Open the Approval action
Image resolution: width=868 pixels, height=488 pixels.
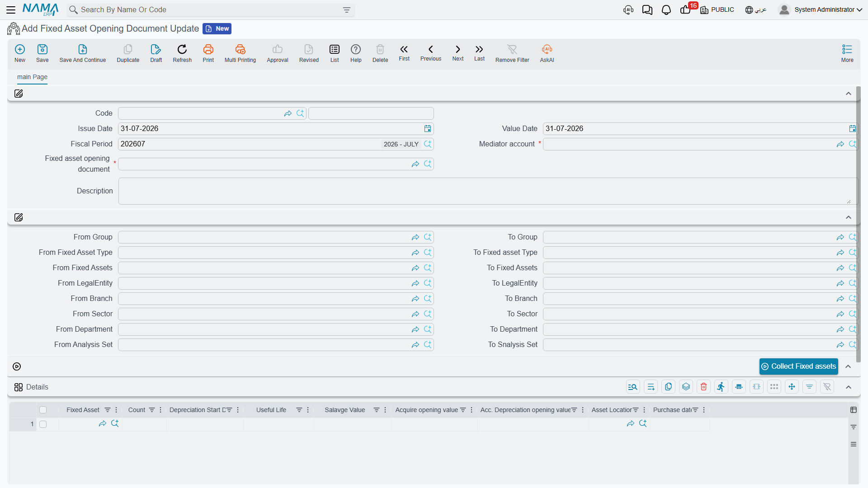tap(278, 53)
